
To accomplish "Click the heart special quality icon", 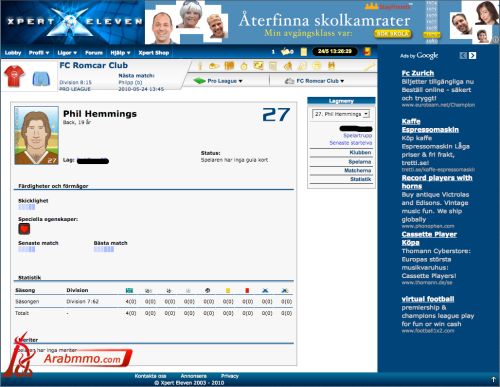I will click(24, 229).
